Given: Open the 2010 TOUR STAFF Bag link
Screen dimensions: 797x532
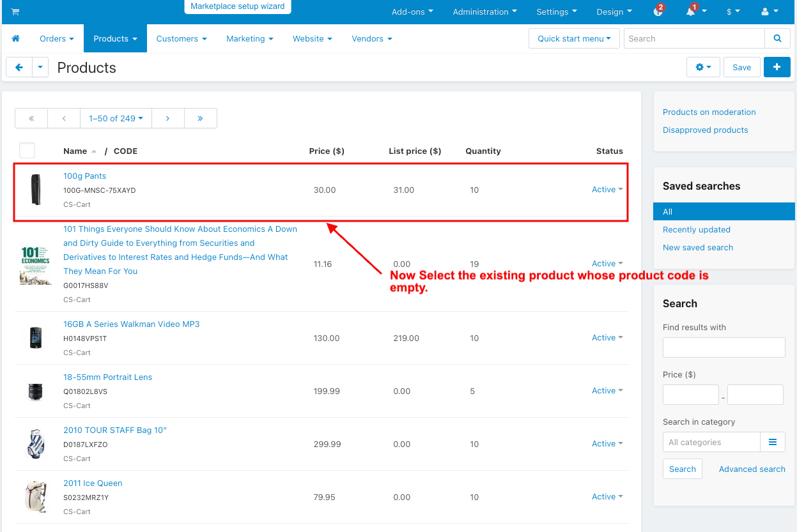Looking at the screenshot, I should click(115, 430).
